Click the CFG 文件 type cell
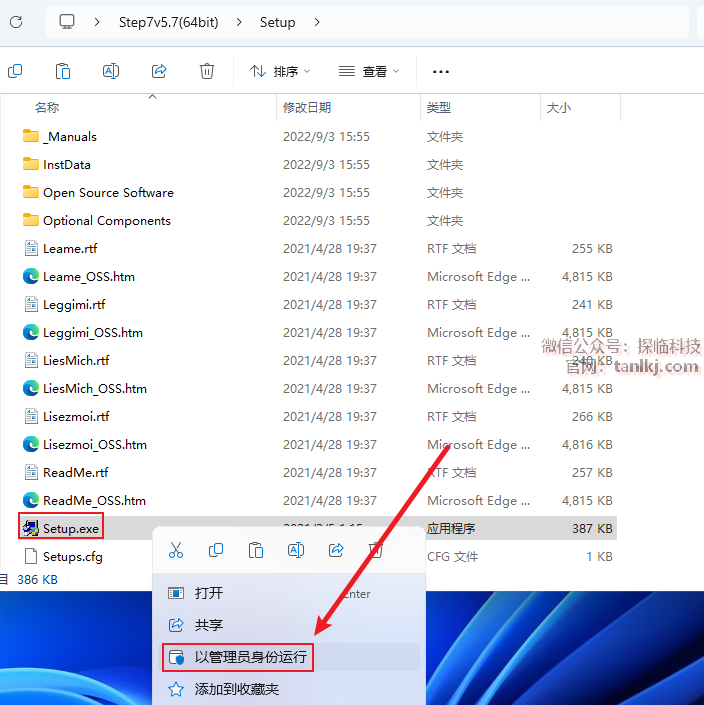704x705 pixels. 452,556
